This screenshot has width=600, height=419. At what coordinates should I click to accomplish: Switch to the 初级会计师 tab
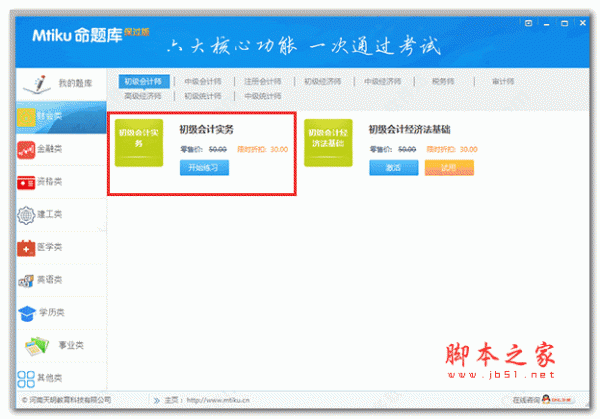click(144, 82)
